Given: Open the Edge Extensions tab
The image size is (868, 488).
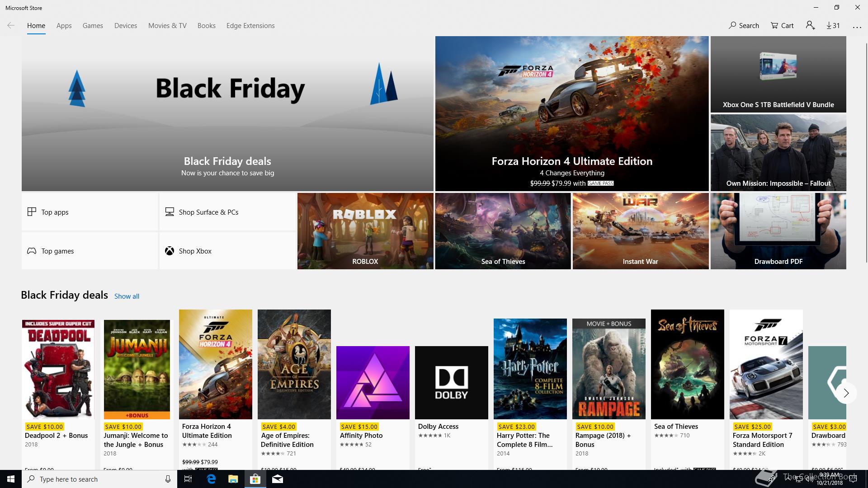Looking at the screenshot, I should pos(250,26).
